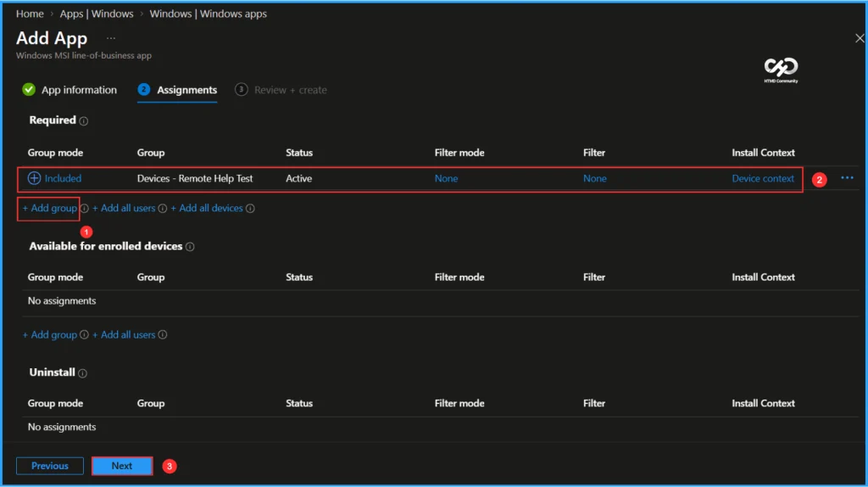This screenshot has height=487, width=868.
Task: Click Uninstall section Group column header
Action: [151, 403]
